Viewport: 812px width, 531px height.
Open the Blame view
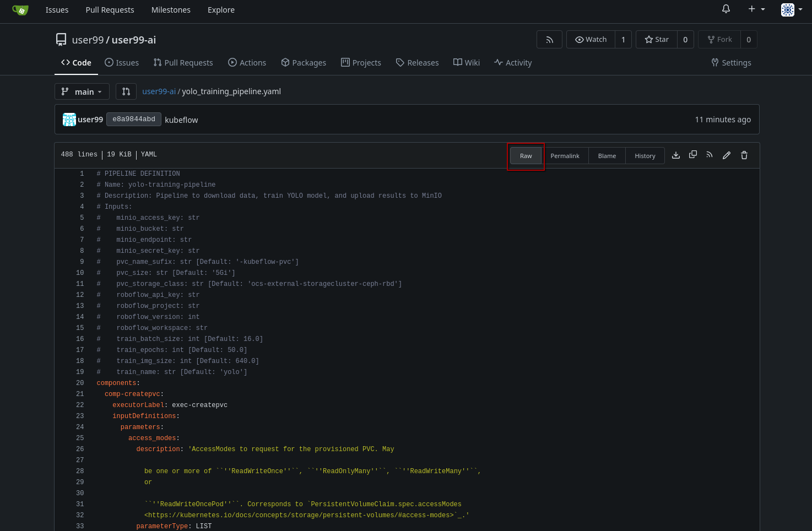[607, 156]
